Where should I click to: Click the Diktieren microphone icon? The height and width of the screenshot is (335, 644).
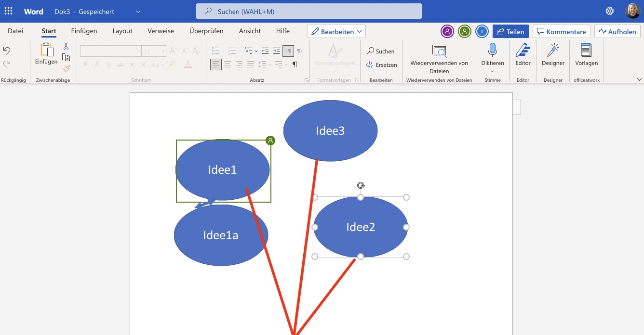coord(492,51)
